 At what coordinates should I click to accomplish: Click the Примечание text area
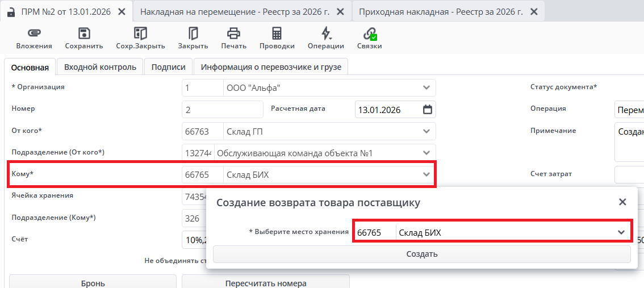[629, 142]
